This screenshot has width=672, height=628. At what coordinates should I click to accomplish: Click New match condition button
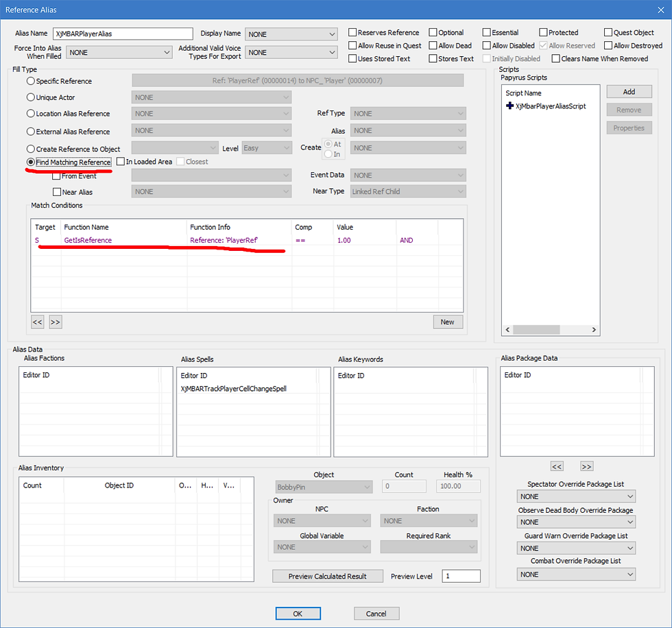pyautogui.click(x=447, y=322)
